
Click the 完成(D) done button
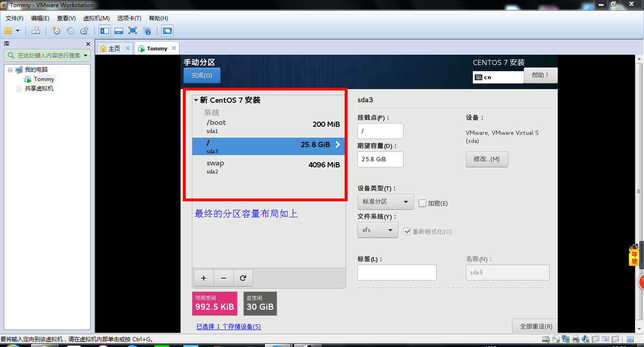pos(202,75)
